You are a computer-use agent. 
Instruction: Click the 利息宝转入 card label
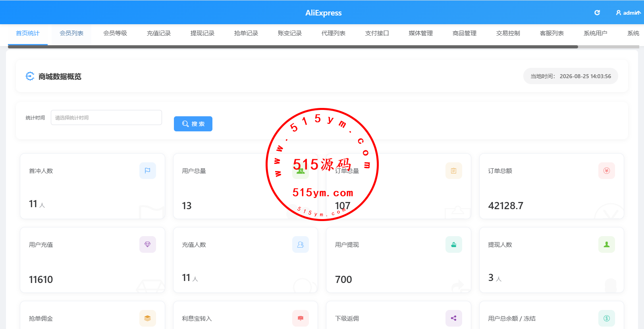coord(197,319)
